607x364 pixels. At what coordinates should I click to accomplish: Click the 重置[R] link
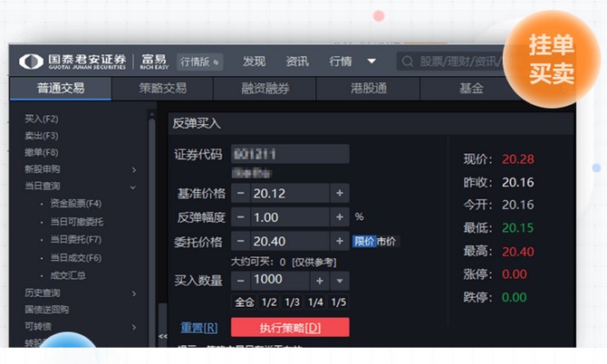tap(199, 328)
